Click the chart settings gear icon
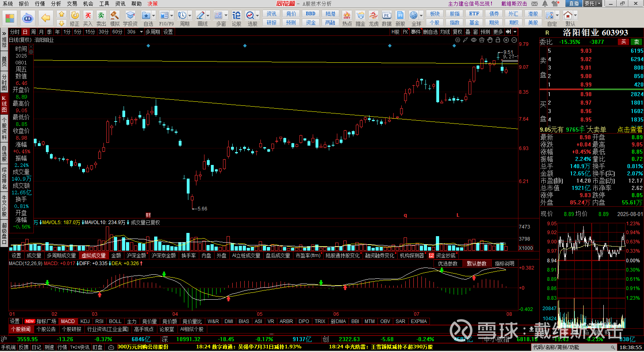Image resolution: width=644 pixels, height=352 pixels. (458, 40)
